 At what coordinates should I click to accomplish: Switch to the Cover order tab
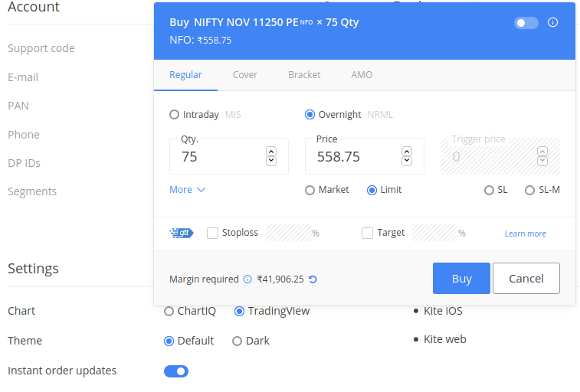(245, 75)
